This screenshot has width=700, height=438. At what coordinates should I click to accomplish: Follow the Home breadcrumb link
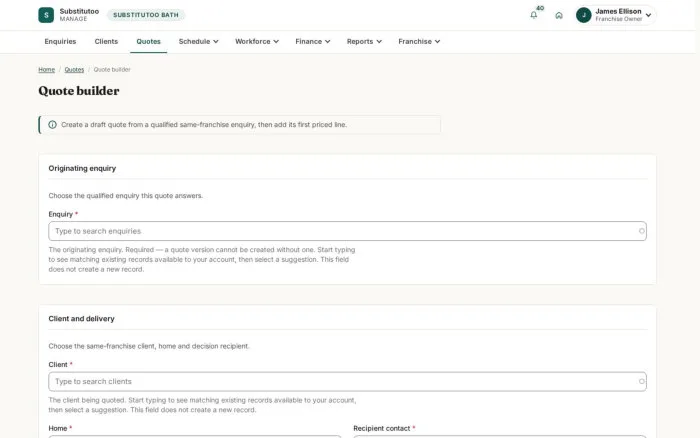46,69
